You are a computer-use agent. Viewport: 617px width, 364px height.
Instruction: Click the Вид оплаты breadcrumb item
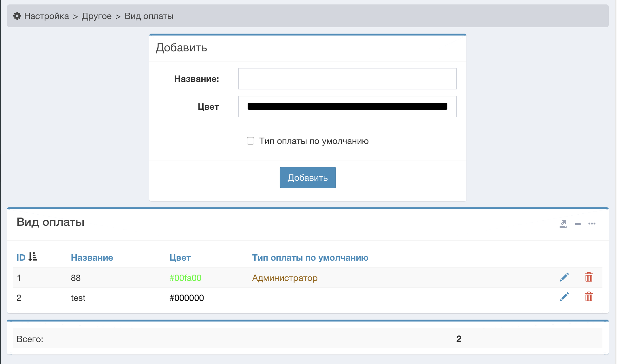[149, 16]
